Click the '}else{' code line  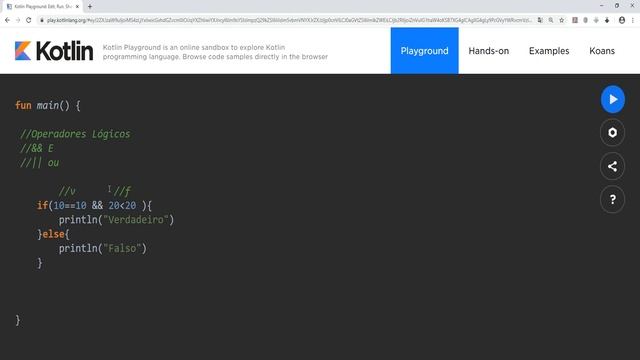[x=53, y=234]
